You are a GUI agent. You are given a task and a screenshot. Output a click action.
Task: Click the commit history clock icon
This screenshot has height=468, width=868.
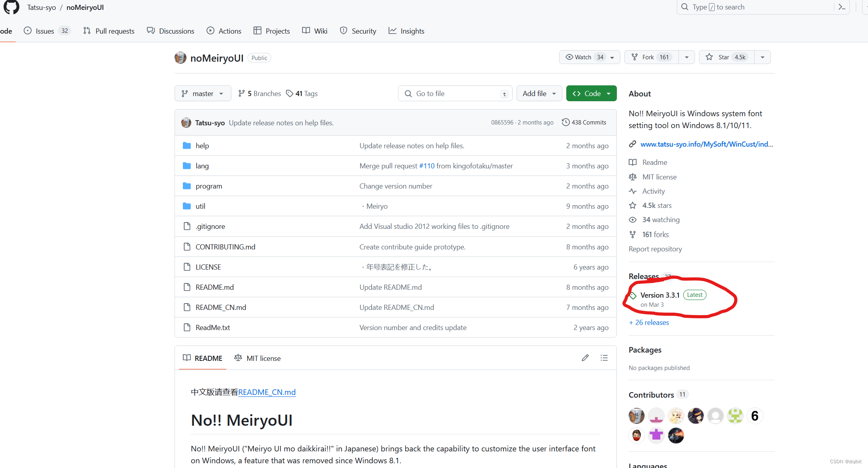[x=566, y=122]
